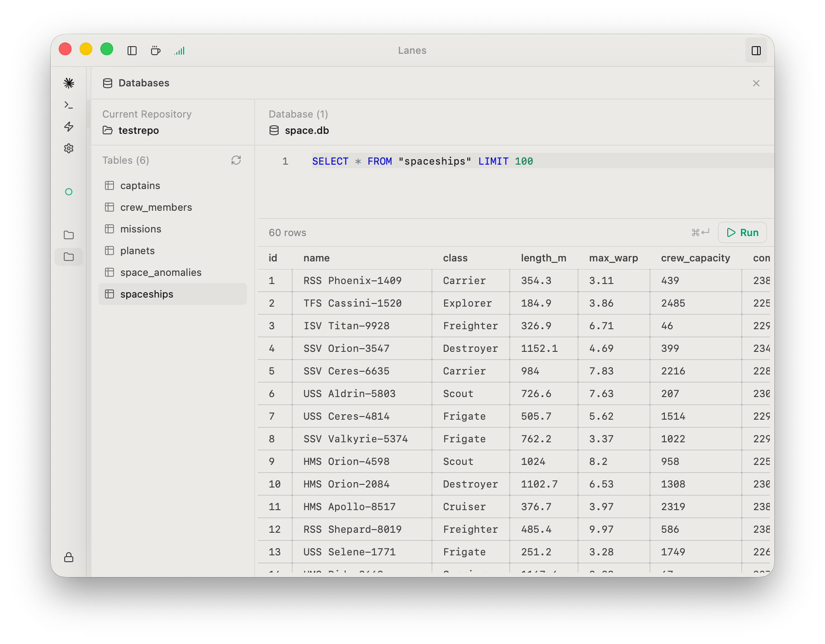
Task: Click class cell Explorer
Action: pos(471,303)
